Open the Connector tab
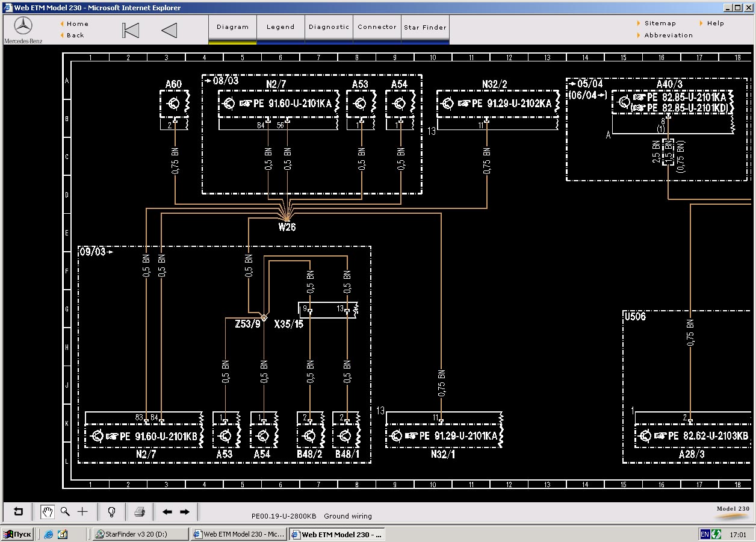Screen dimensions: 756x542 tap(377, 27)
